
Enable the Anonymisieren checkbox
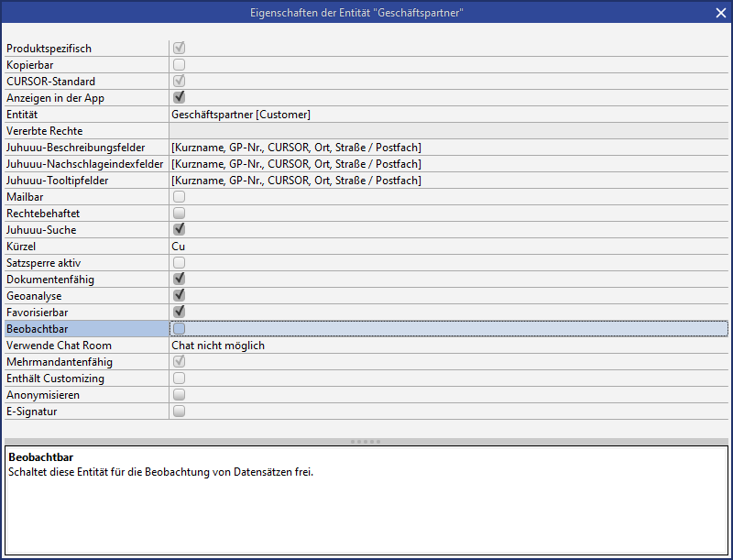(180, 395)
